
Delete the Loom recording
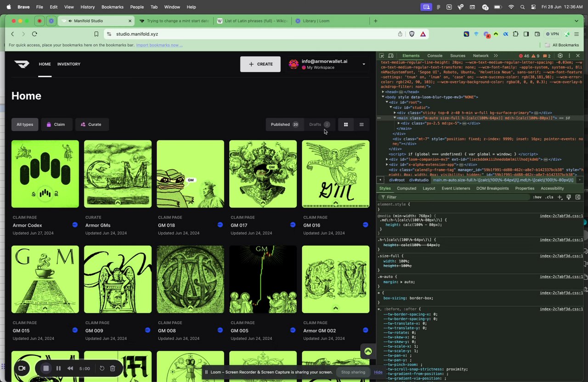coord(113,368)
